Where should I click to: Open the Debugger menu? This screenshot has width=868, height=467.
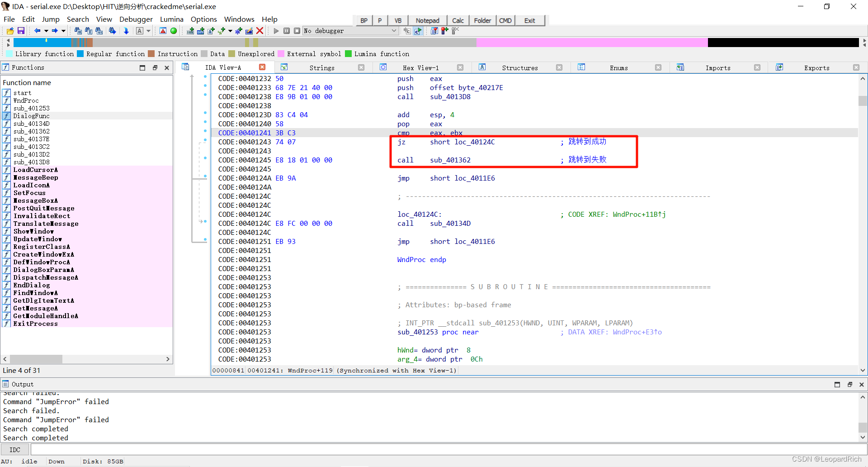(x=136, y=19)
